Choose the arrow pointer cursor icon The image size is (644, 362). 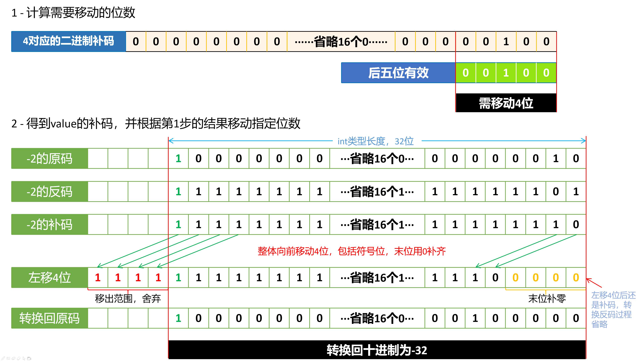pyautogui.click(x=24, y=358)
